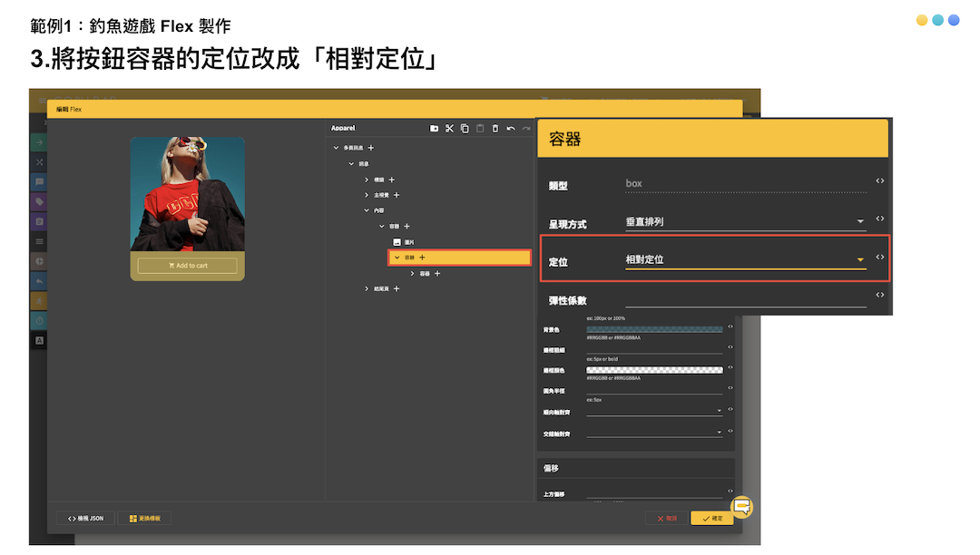Click timer icon in background sidebar
The image size is (980, 555).
click(39, 321)
